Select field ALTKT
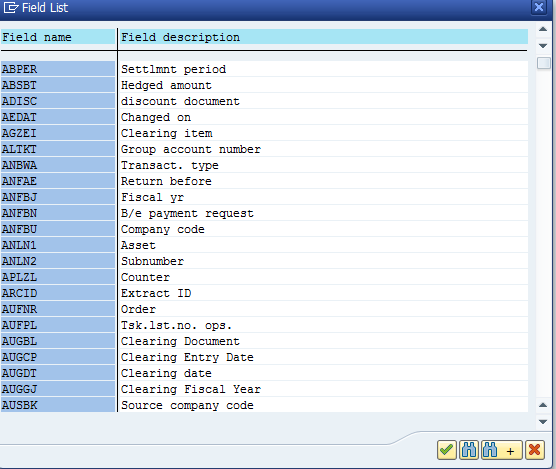The width and height of the screenshot is (556, 469). 58,149
